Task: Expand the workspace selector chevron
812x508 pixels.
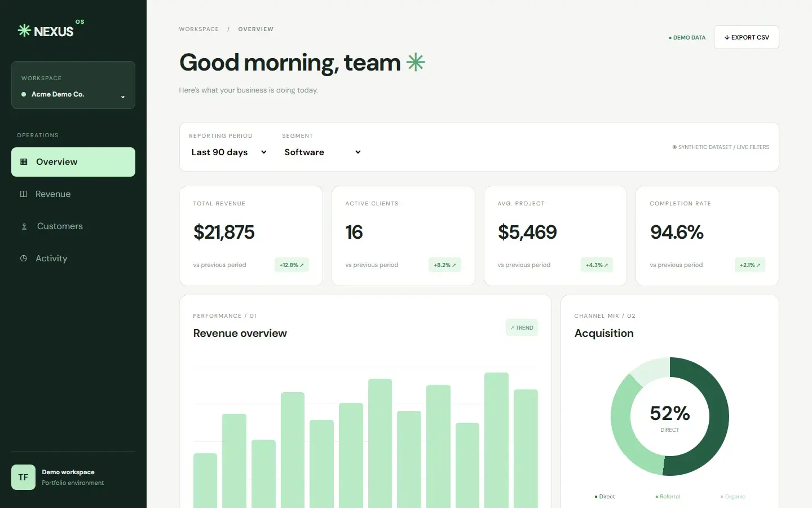Action: (122, 97)
